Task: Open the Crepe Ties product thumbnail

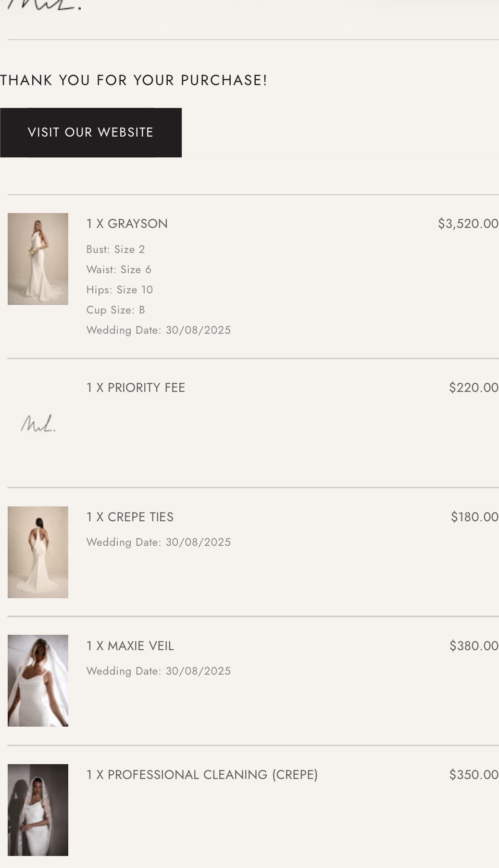Action: 38,552
